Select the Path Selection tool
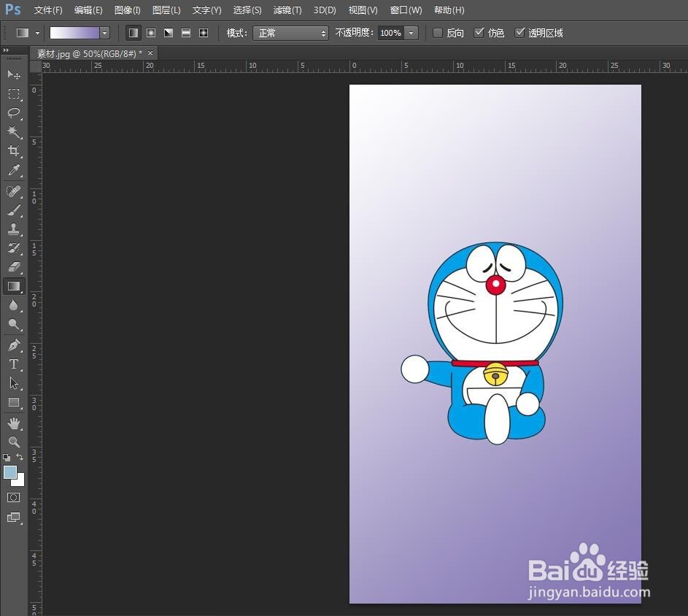This screenshot has height=616, width=688. pos(14,383)
